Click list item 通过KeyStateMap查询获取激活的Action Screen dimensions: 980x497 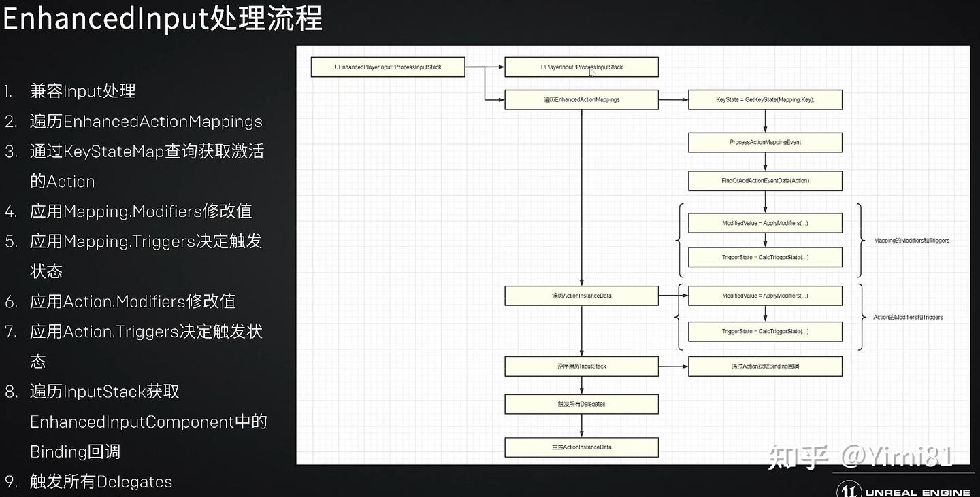pyautogui.click(x=146, y=167)
